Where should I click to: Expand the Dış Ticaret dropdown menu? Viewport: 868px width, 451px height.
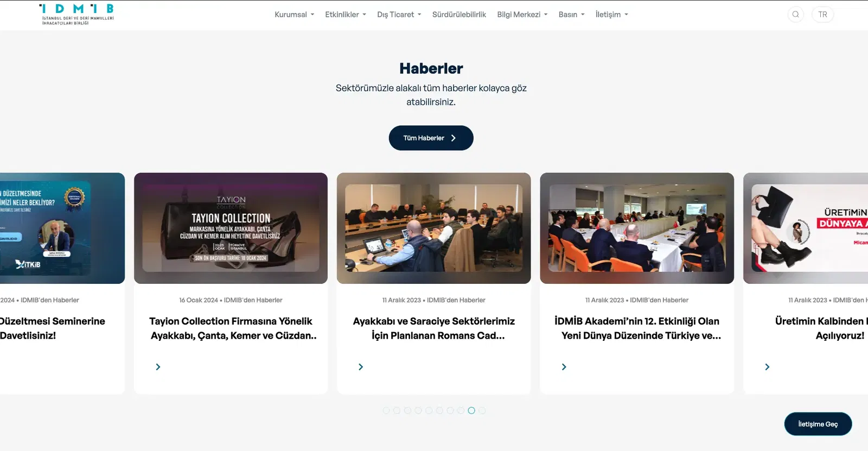coord(399,15)
